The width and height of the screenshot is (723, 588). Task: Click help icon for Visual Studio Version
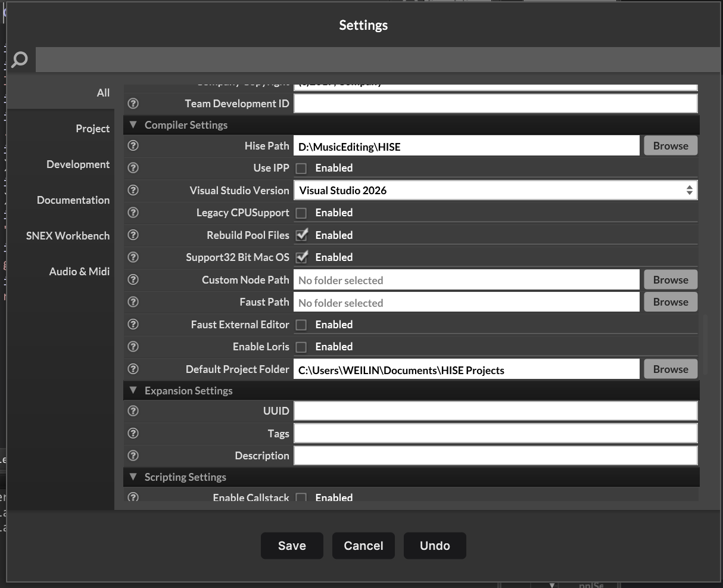tap(133, 191)
